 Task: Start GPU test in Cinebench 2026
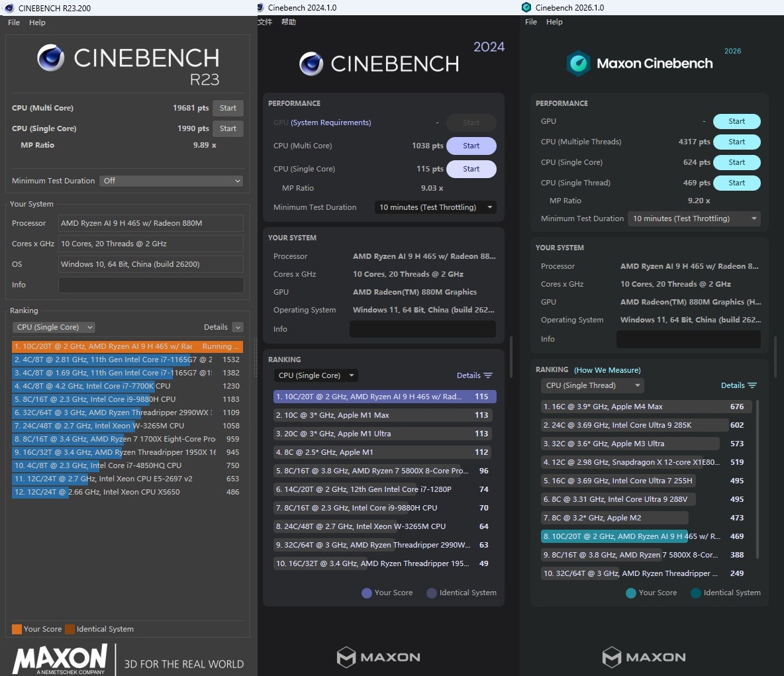click(x=736, y=122)
